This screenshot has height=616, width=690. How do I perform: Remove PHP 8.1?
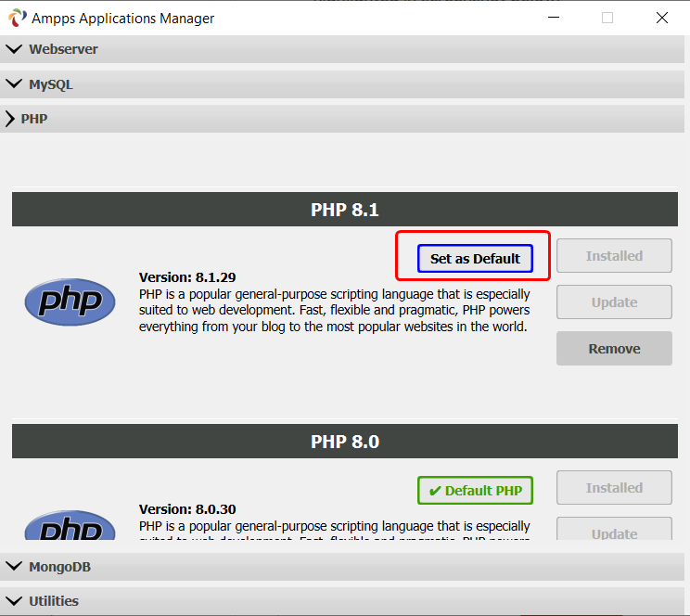614,348
